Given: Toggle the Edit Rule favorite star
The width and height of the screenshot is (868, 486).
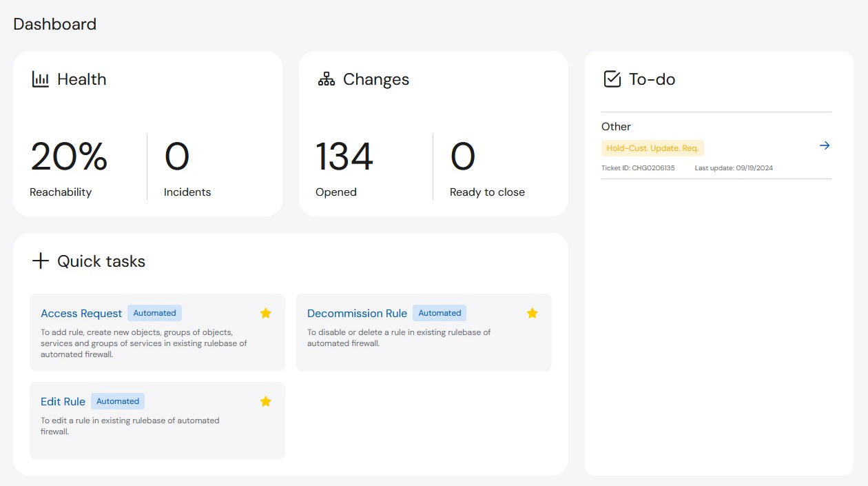Looking at the screenshot, I should (x=266, y=402).
